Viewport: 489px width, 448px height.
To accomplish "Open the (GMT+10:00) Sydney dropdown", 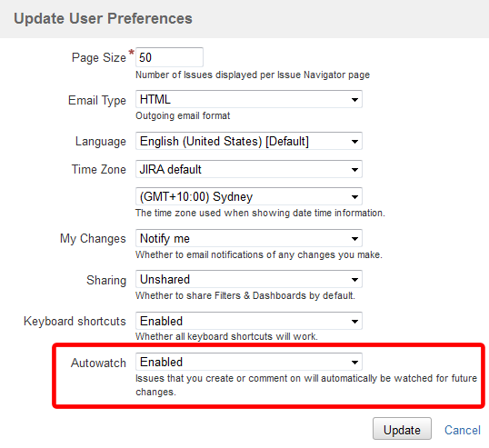I will click(249, 196).
